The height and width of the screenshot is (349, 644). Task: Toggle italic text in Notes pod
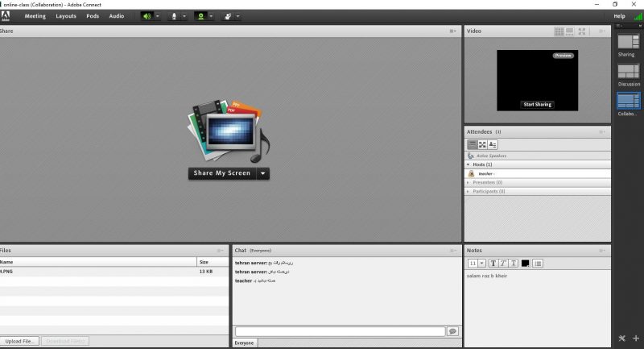coord(503,264)
